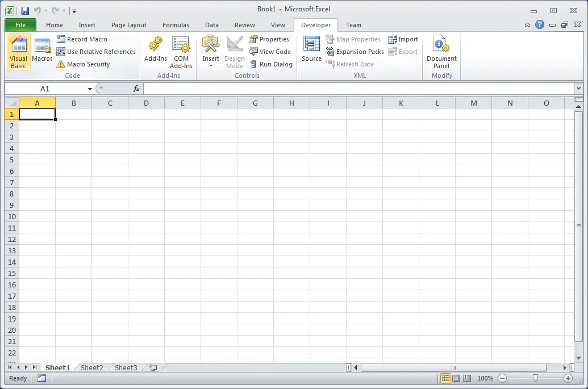588x389 pixels.
Task: Click the zoom slider handle
Action: [536, 378]
